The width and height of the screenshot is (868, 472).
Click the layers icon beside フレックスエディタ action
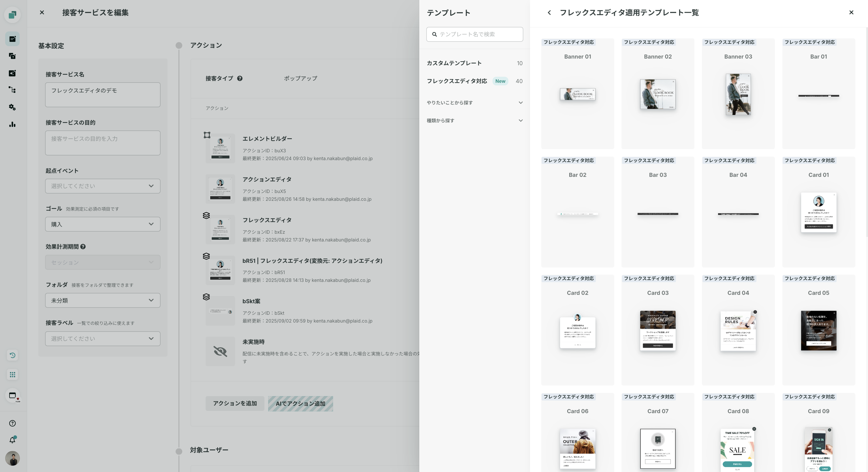[206, 215]
